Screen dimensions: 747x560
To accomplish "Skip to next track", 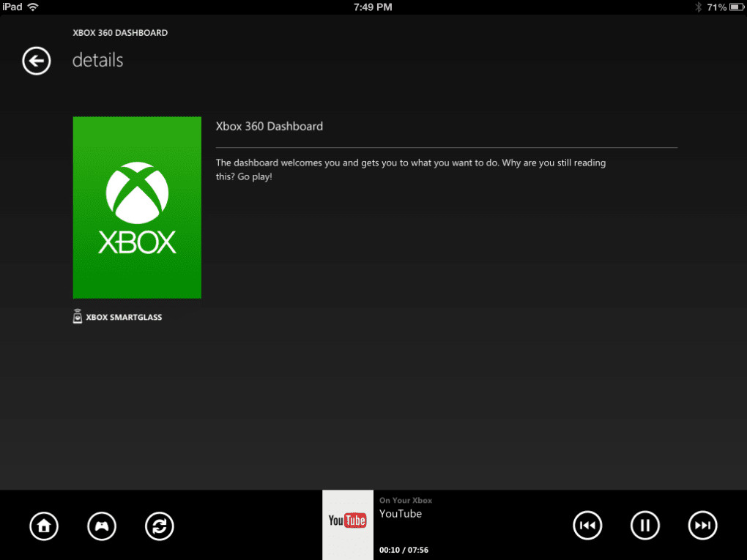I will point(703,526).
